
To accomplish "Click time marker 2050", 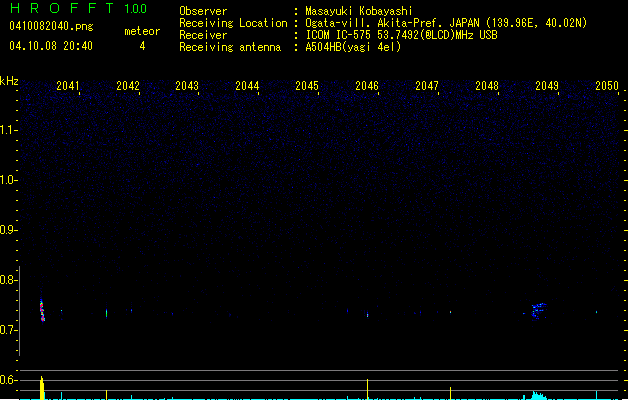I will click(607, 86).
